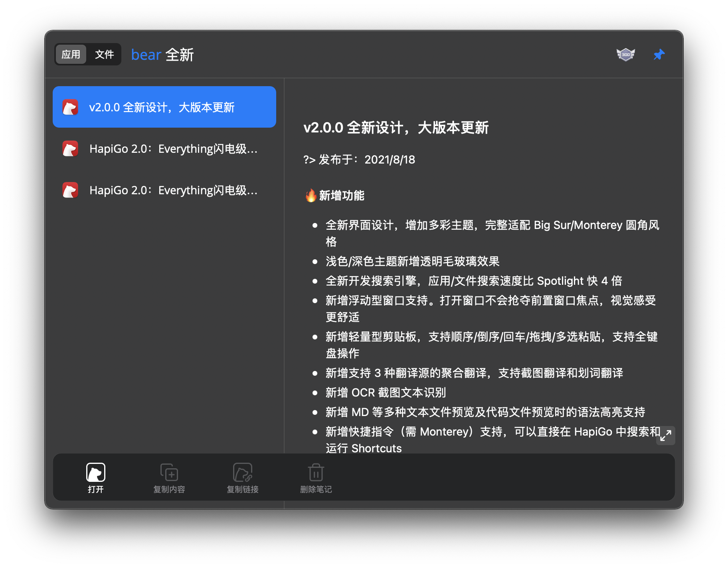Image resolution: width=728 pixels, height=568 pixels.
Task: Click the '新增快捷指令（需 Monterey）支持' bullet
Action: (493, 440)
